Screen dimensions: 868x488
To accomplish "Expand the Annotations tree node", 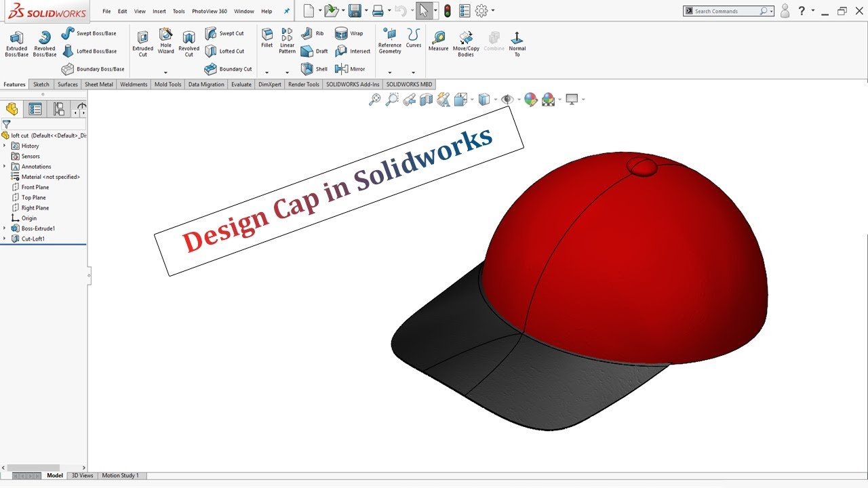I will [x=5, y=166].
